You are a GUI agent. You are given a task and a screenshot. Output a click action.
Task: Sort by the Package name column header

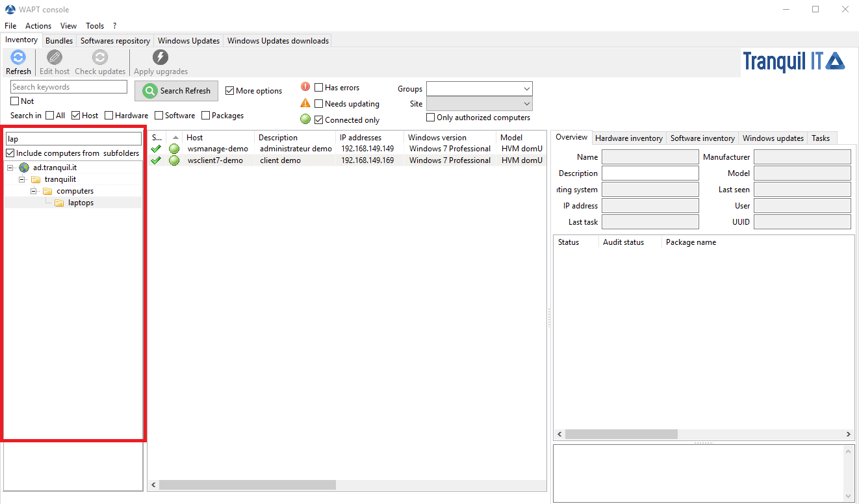(x=758, y=242)
